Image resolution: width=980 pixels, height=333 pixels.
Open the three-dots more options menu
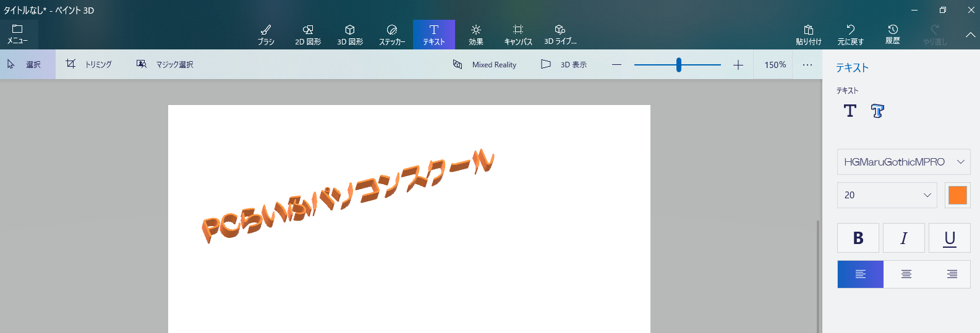pyautogui.click(x=807, y=65)
